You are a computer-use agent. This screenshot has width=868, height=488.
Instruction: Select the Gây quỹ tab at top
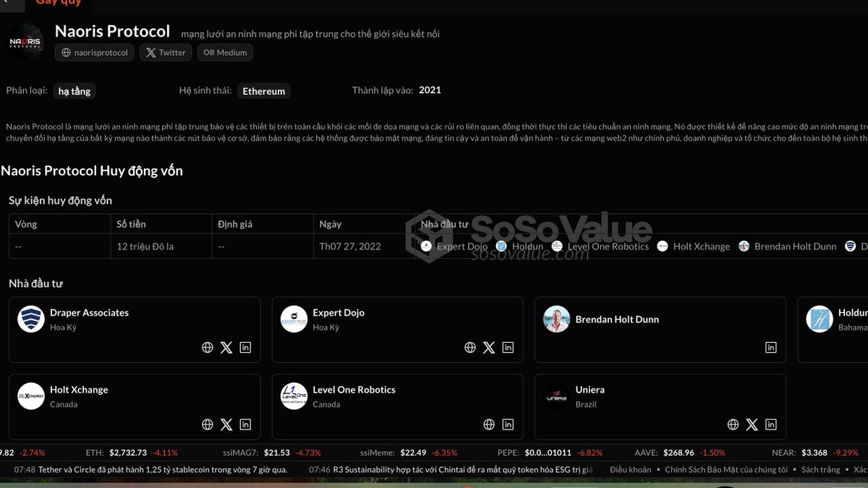(59, 4)
